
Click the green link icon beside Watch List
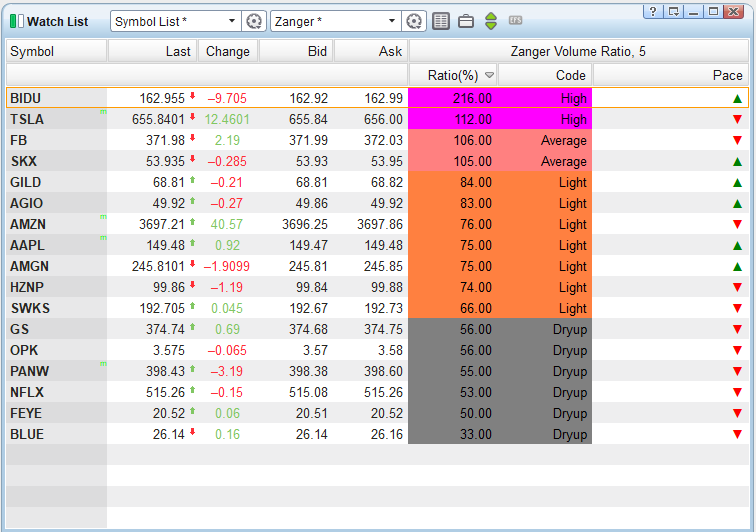coord(16,21)
